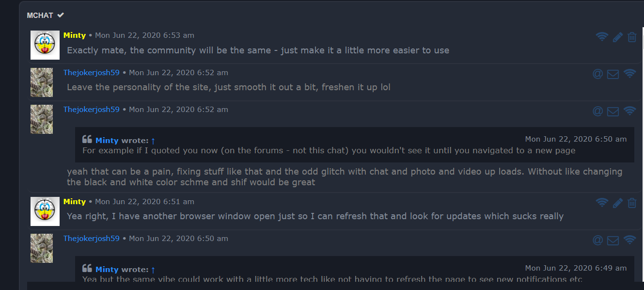Edit Minty's 6:53 am message
644x290 pixels.
pyautogui.click(x=617, y=37)
